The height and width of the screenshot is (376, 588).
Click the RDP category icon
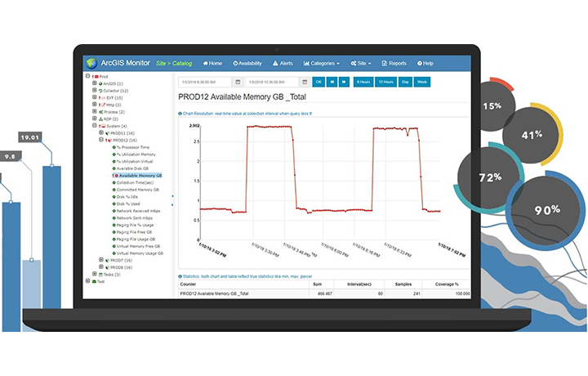pyautogui.click(x=100, y=119)
